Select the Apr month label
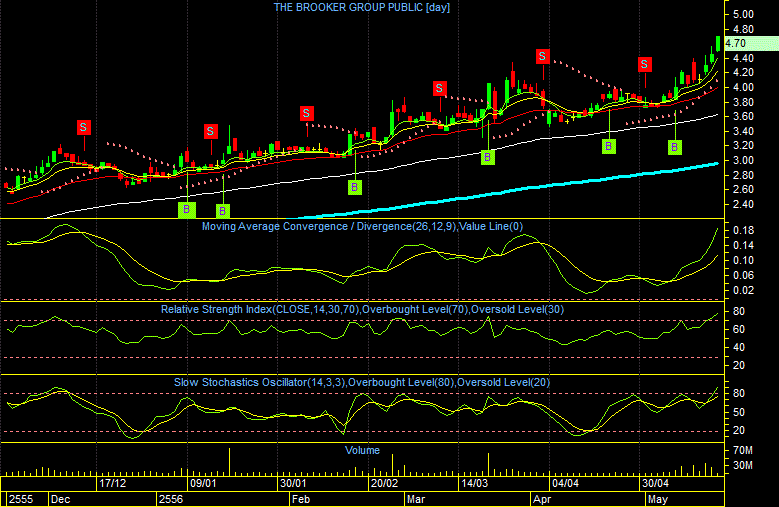 542,499
